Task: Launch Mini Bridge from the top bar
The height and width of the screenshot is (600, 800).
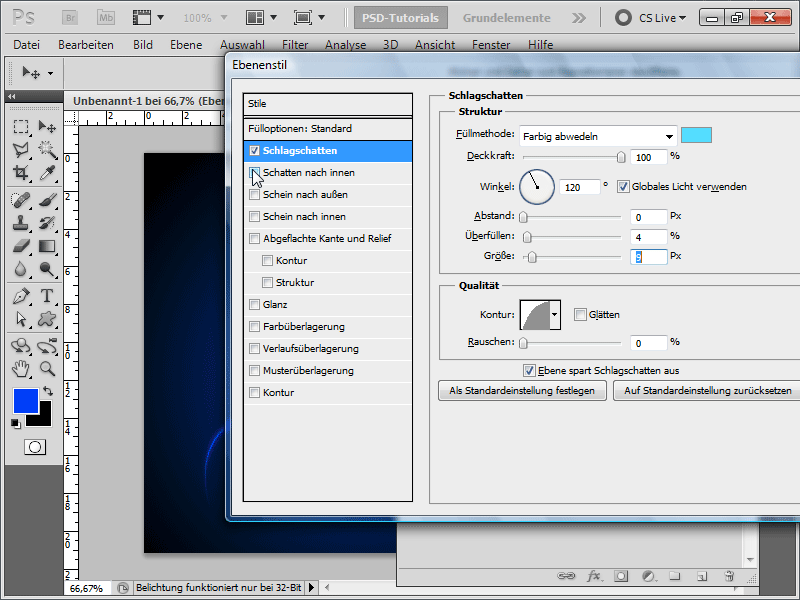Action: tap(106, 18)
